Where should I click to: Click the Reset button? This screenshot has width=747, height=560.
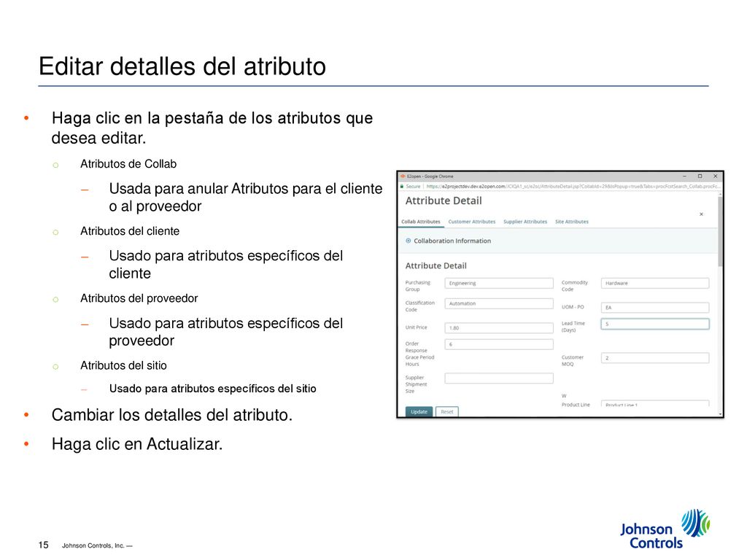[447, 412]
